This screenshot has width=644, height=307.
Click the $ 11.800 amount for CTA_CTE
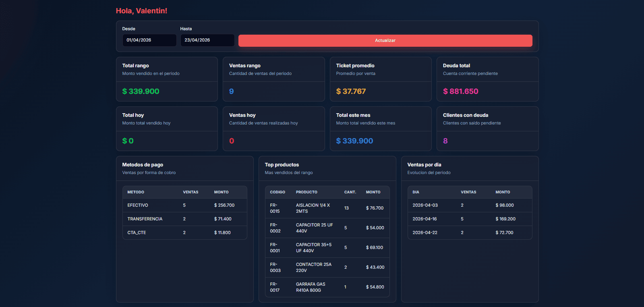pyautogui.click(x=222, y=232)
